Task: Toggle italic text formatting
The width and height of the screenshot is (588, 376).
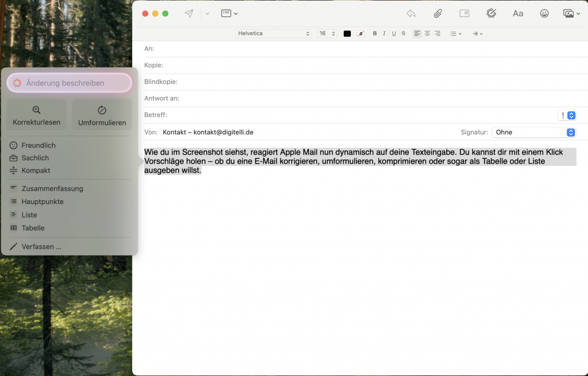Action: pyautogui.click(x=384, y=34)
